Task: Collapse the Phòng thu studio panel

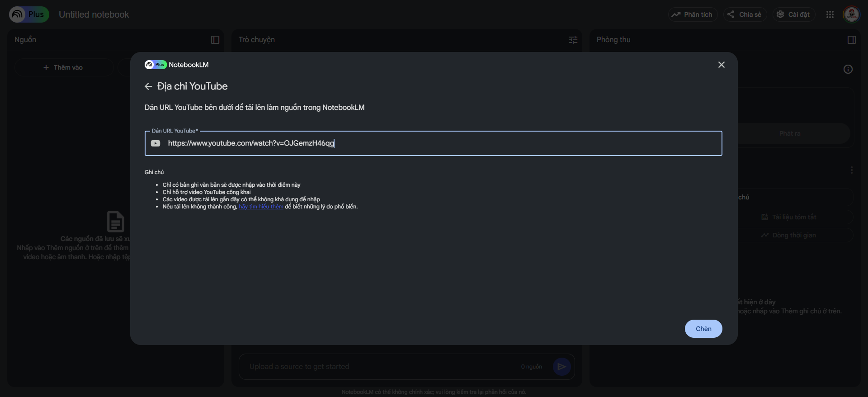Action: point(852,40)
